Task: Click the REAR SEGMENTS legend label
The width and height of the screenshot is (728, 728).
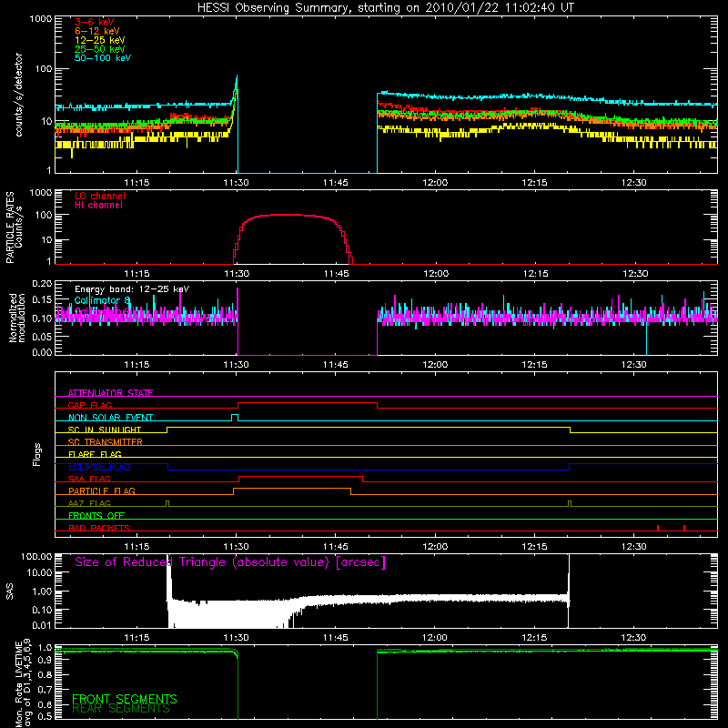Action: tap(121, 709)
